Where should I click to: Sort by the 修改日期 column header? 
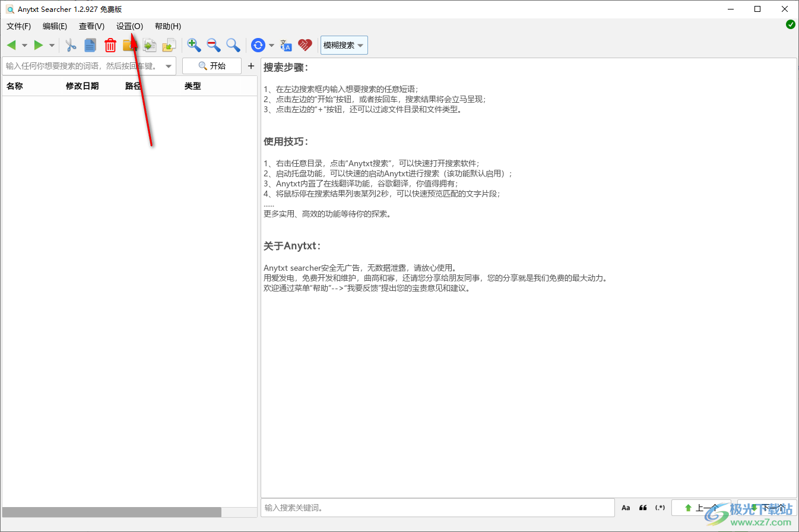pyautogui.click(x=83, y=86)
